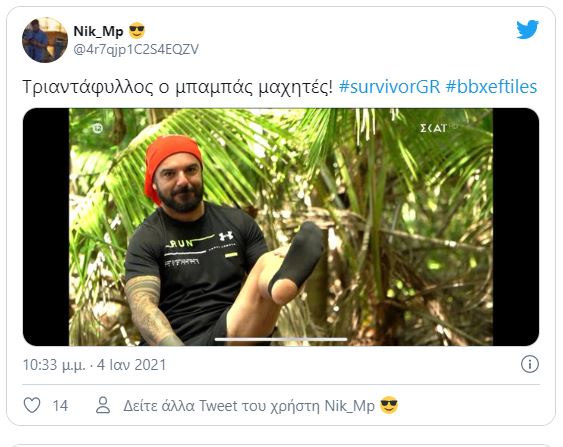
Task: Open the embedded Survivor video image
Action: (281, 227)
